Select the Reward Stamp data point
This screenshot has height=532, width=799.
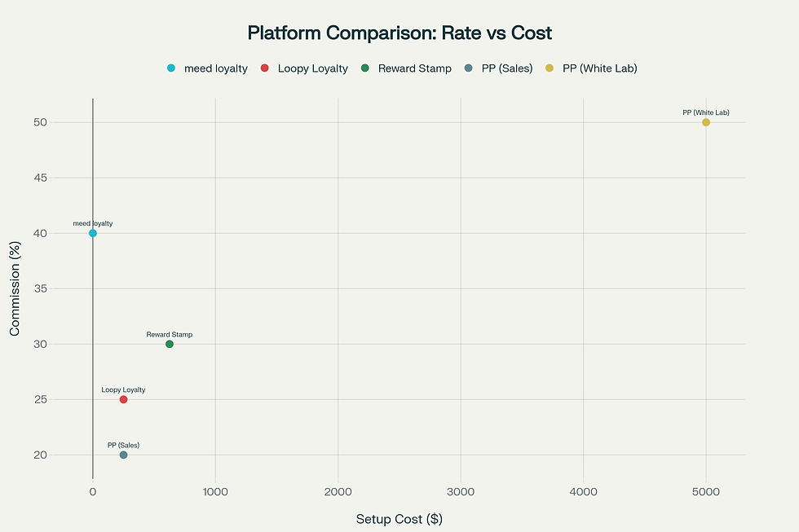coord(170,344)
